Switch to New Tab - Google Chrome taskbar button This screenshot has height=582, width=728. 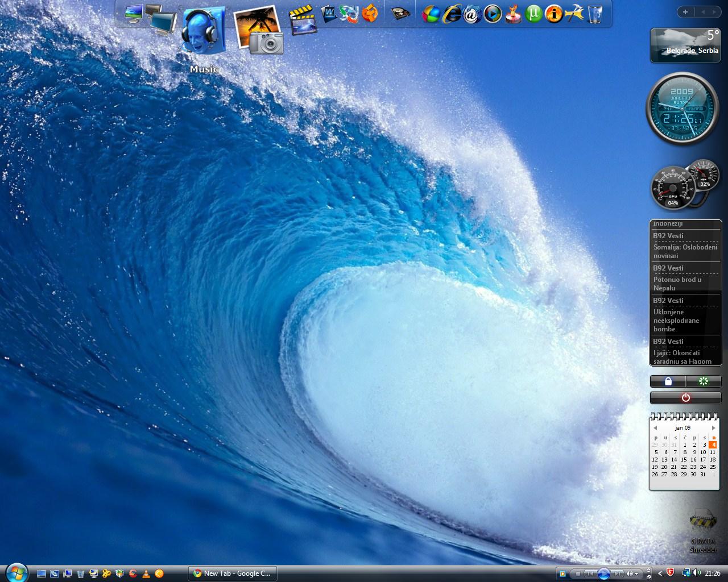pyautogui.click(x=232, y=573)
